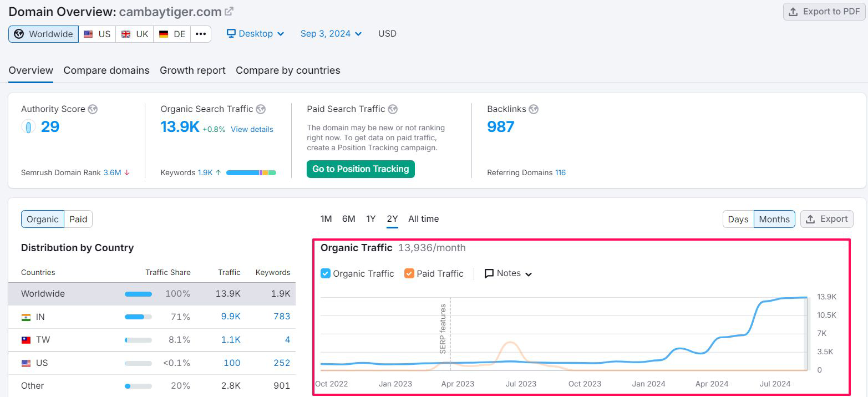Click the globe icon next to Organic Search Traffic
This screenshot has height=397, width=868.
coord(261,109)
